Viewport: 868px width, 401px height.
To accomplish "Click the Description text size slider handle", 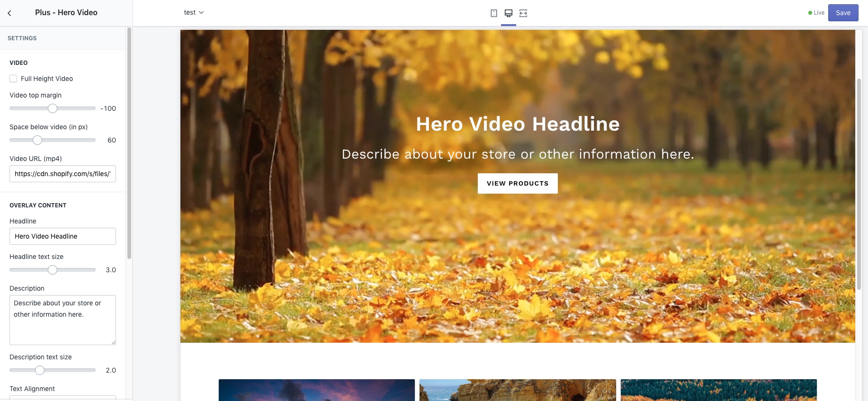I will 40,370.
